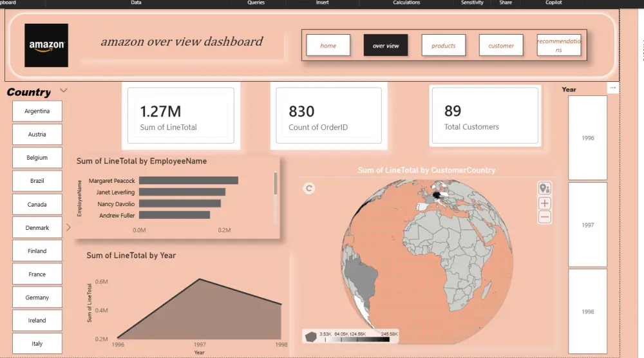Click the Country slicer header text
The image size is (644, 358).
click(x=29, y=92)
